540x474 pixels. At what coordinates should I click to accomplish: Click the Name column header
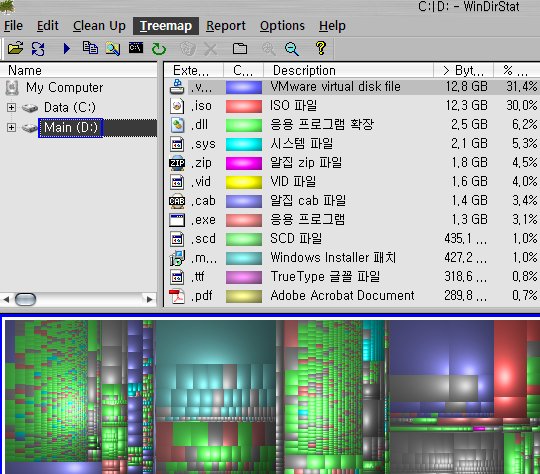pos(79,70)
